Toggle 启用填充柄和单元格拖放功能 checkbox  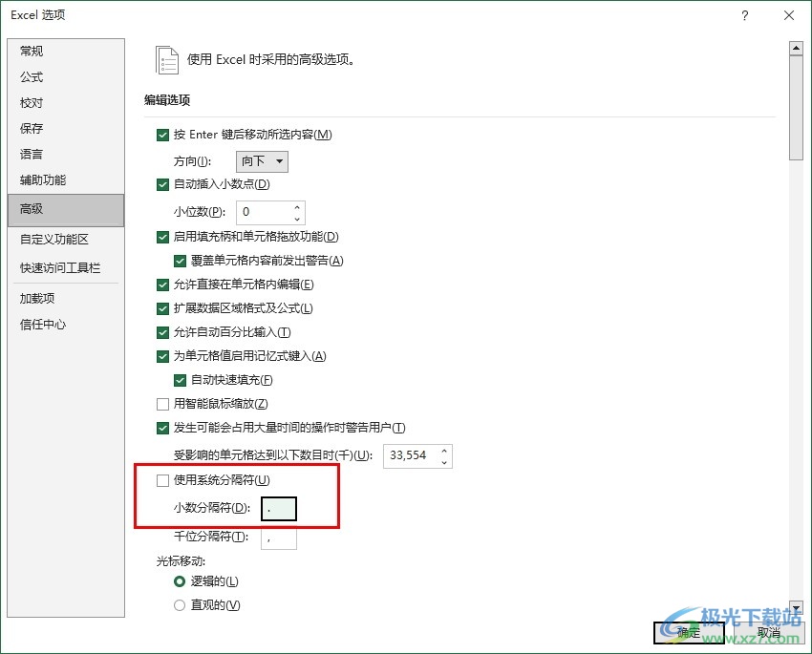tap(162, 237)
